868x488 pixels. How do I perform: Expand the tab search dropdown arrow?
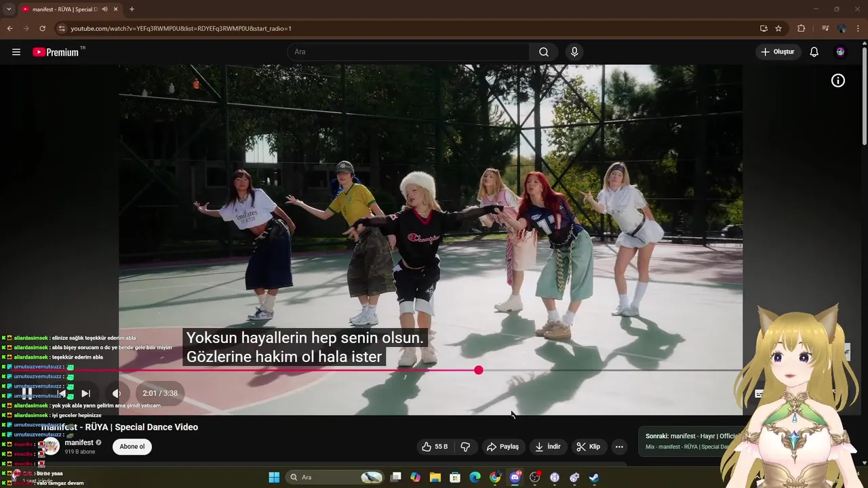click(x=9, y=9)
